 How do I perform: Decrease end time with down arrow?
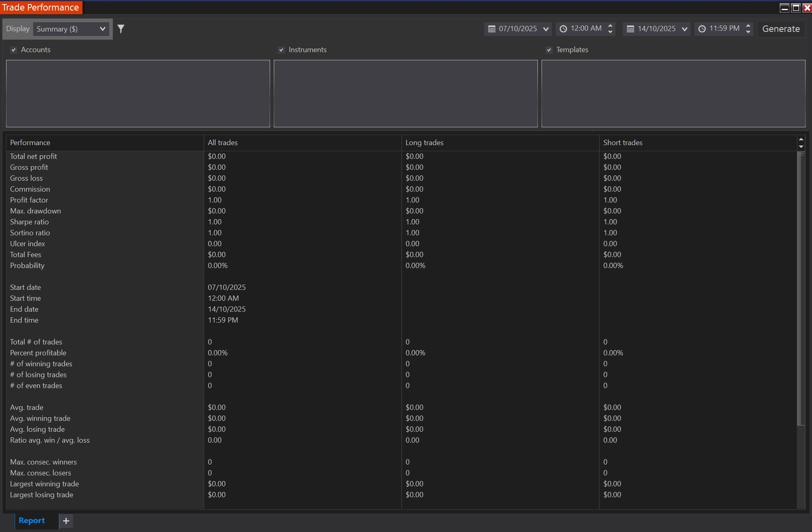click(748, 32)
